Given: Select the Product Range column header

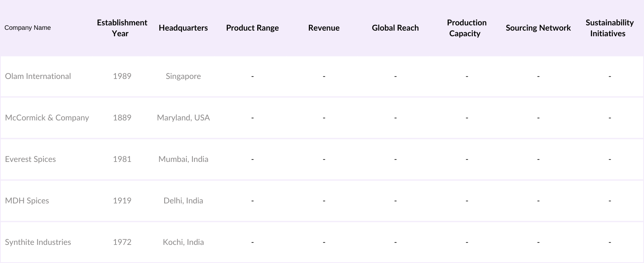Looking at the screenshot, I should (252, 28).
